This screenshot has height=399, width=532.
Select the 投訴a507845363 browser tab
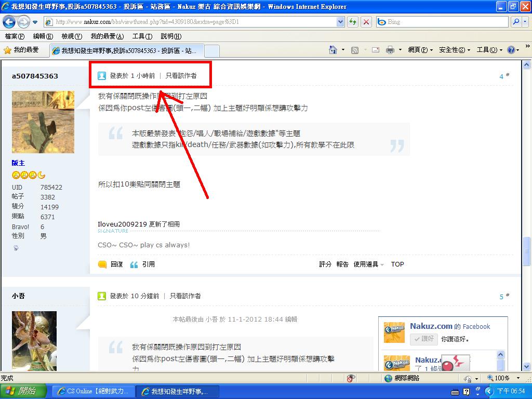pyautogui.click(x=127, y=50)
